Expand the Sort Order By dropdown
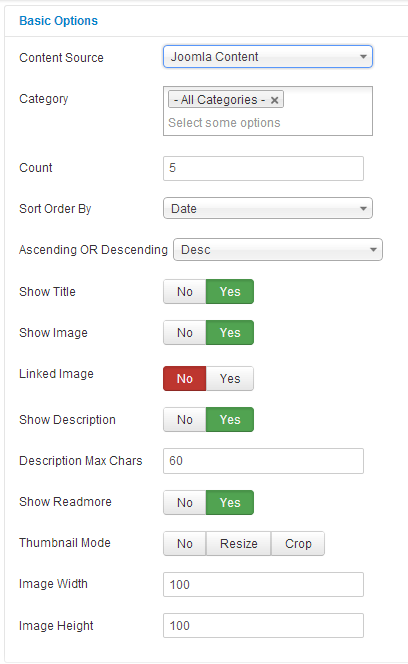 pos(268,208)
